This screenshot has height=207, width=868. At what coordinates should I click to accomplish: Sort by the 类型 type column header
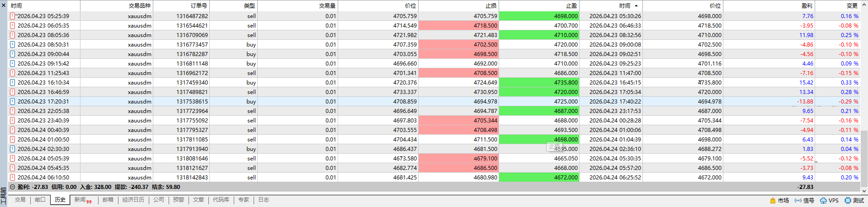[x=234, y=6]
